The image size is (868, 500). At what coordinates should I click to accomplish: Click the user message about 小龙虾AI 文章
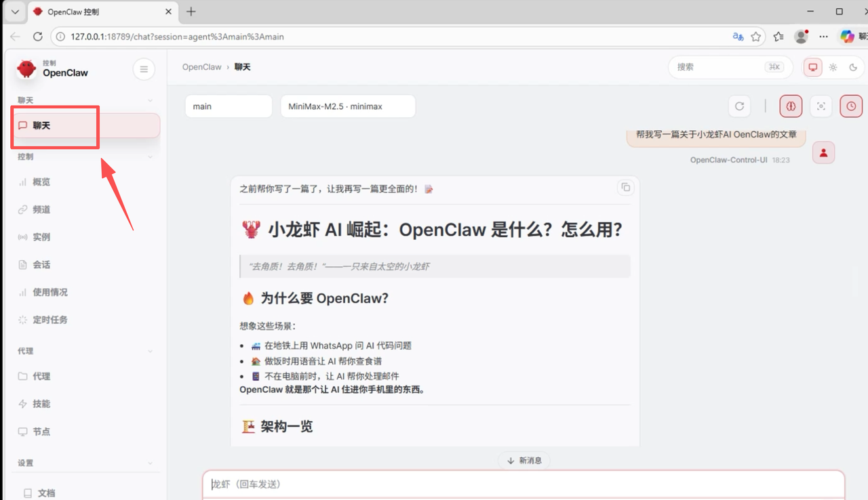716,135
